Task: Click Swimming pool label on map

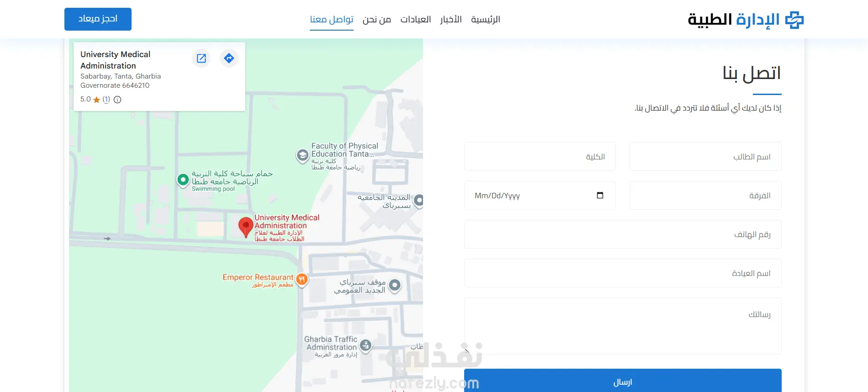Action: pyautogui.click(x=213, y=189)
